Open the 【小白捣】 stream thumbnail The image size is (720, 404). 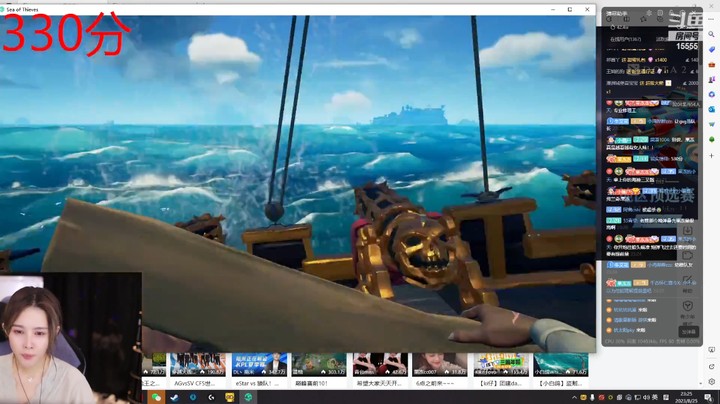[561, 365]
